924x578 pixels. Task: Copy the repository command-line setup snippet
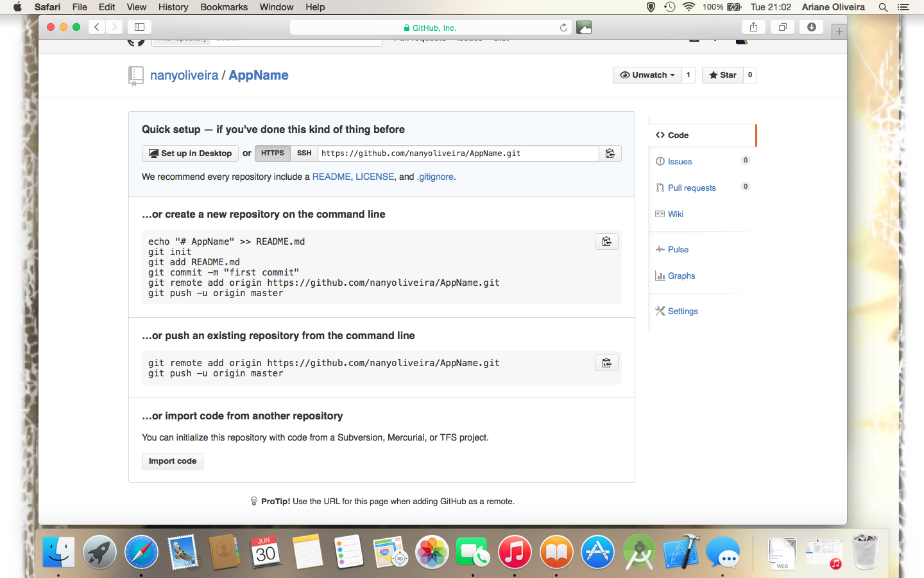pyautogui.click(x=606, y=241)
